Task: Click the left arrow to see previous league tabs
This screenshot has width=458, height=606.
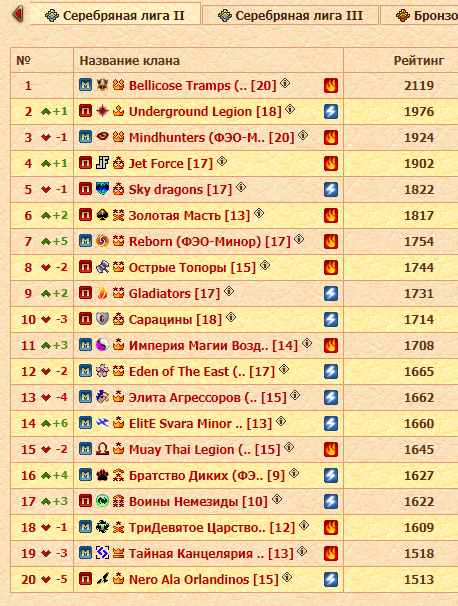Action: tap(18, 15)
